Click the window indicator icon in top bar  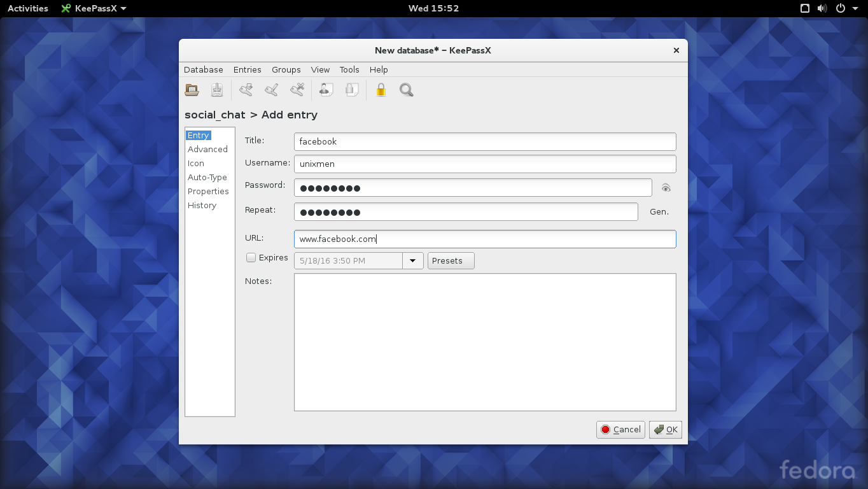pyautogui.click(x=805, y=8)
